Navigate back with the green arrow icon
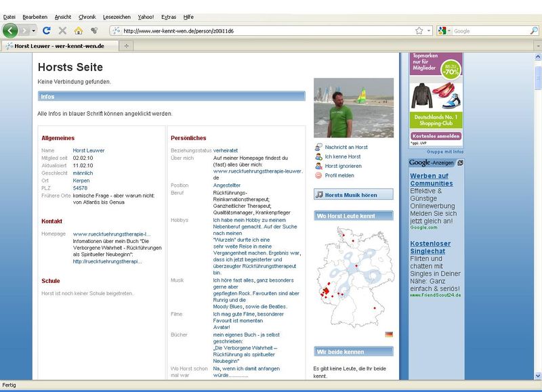Viewport: 542px width, 392px height. click(9, 29)
